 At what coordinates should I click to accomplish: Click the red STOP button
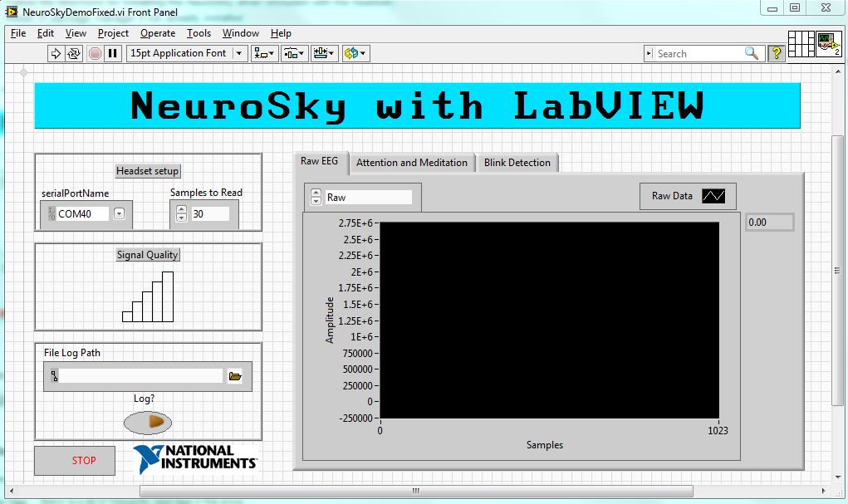75,460
